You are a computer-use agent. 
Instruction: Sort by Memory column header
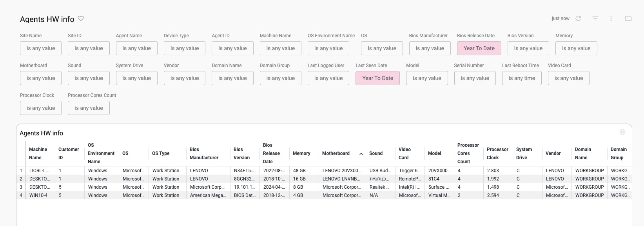pos(301,153)
